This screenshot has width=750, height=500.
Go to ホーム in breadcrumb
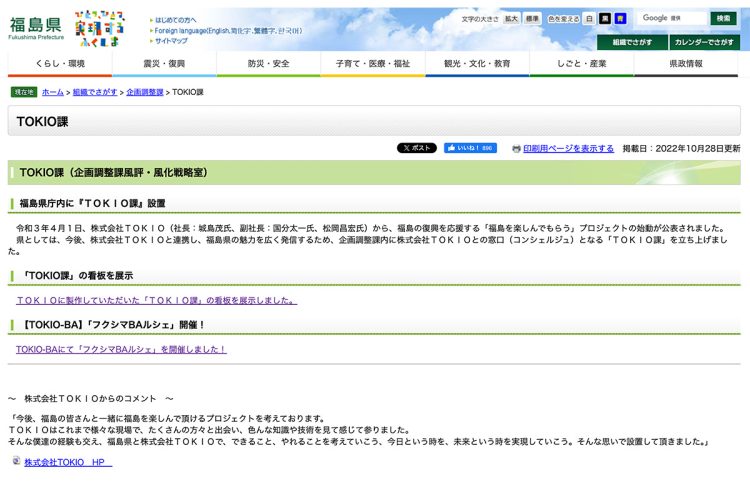pos(53,92)
